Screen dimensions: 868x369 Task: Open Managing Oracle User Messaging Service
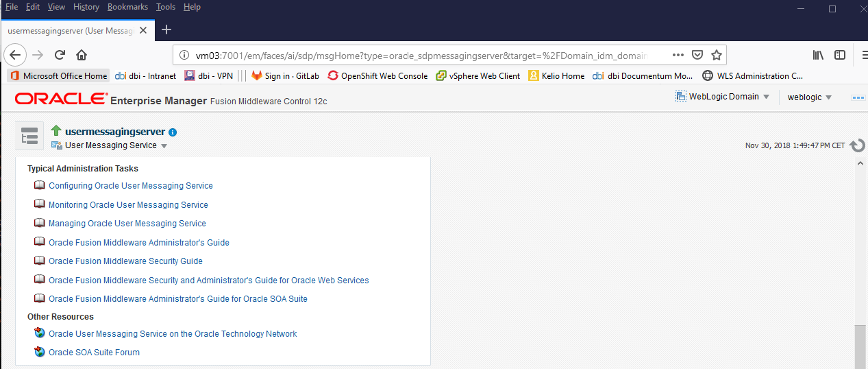tap(127, 224)
